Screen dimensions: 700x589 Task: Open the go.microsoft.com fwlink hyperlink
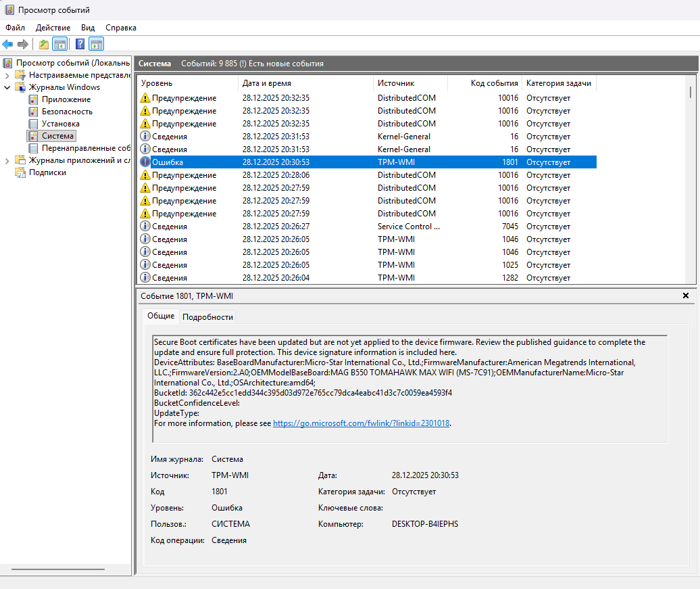[x=361, y=423]
